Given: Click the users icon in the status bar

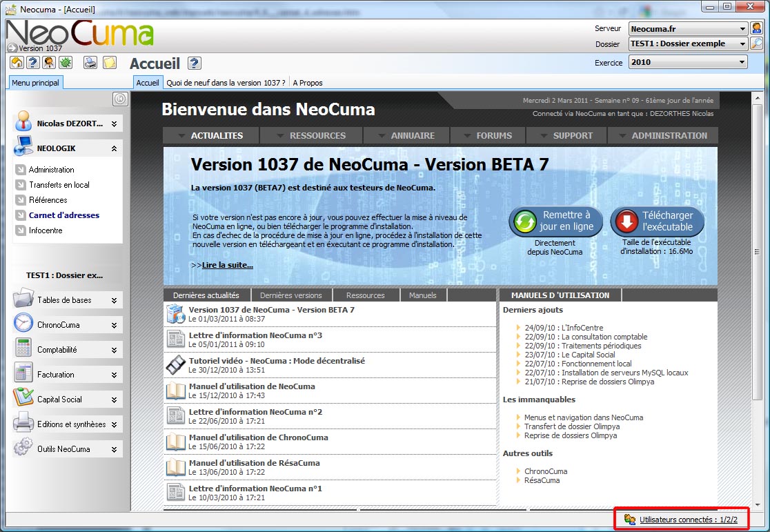Looking at the screenshot, I should 630,519.
